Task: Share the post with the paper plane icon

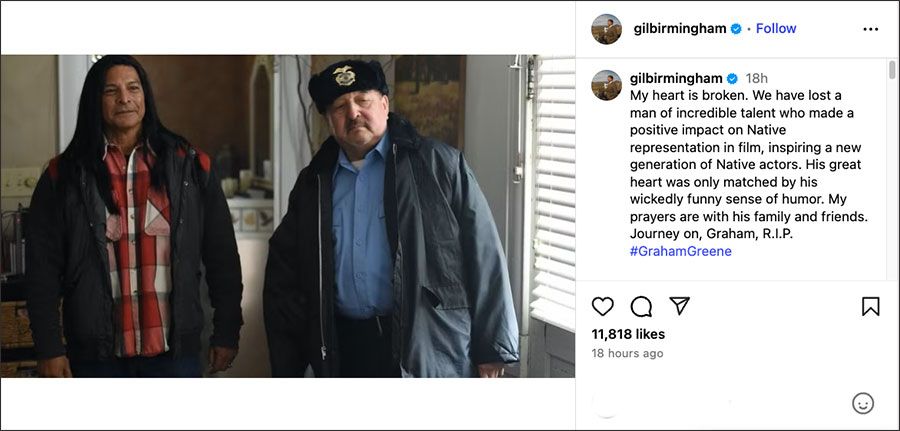Action: [x=679, y=306]
